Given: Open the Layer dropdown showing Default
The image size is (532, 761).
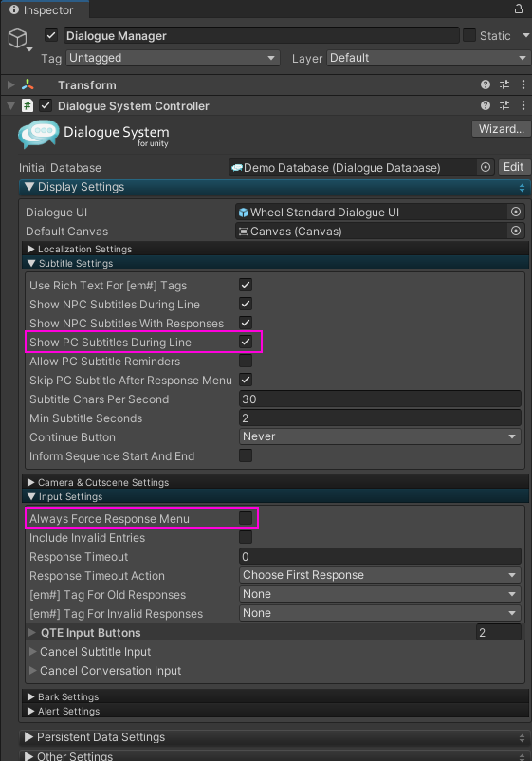Looking at the screenshot, I should [429, 58].
